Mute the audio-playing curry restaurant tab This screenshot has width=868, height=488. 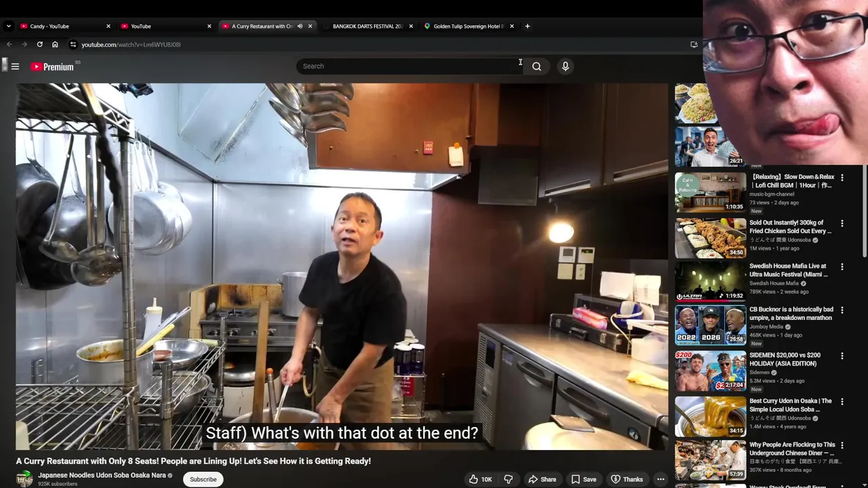300,26
